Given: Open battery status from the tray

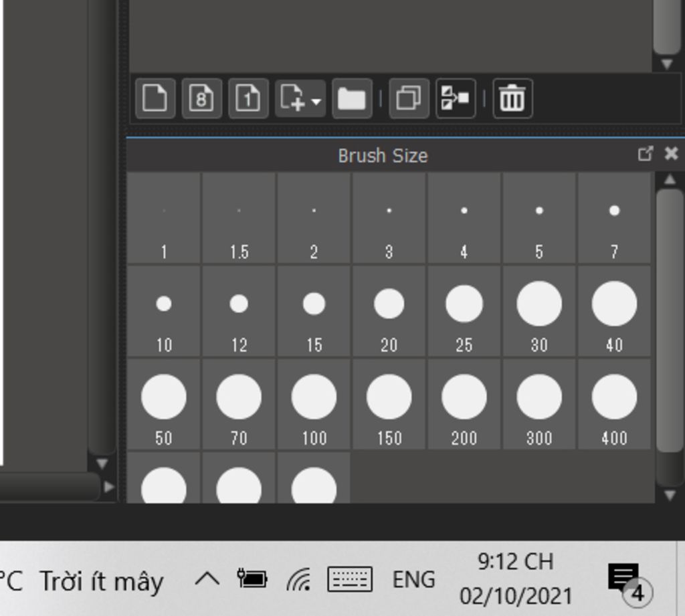Looking at the screenshot, I should point(252,579).
